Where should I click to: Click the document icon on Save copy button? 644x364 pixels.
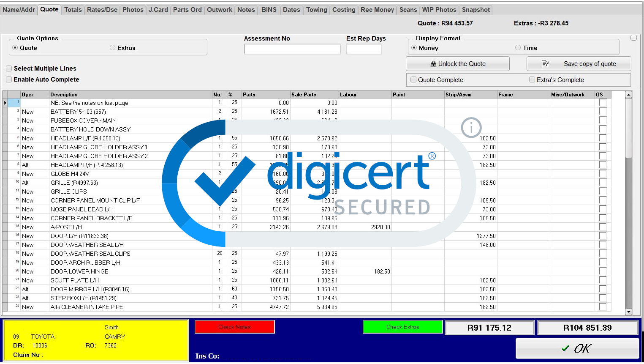coord(545,64)
